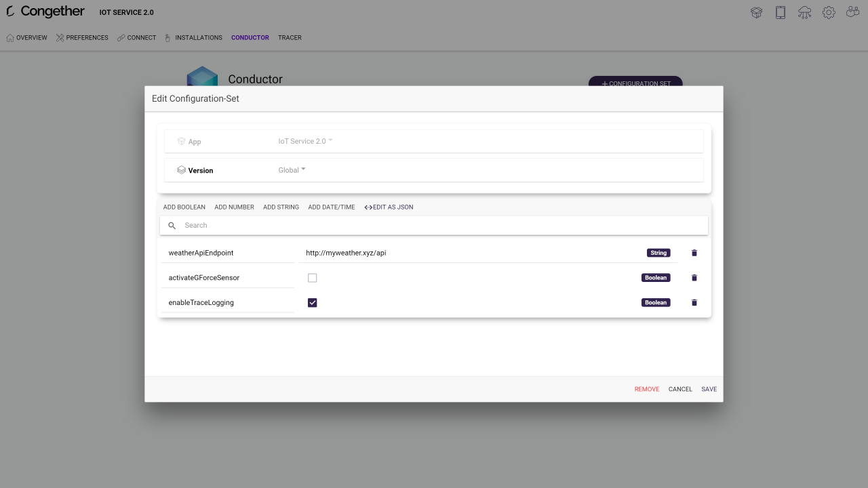Screen dimensions: 868x488
Task: Click the IOT SERVICE 2.0 header title
Action: tap(127, 13)
